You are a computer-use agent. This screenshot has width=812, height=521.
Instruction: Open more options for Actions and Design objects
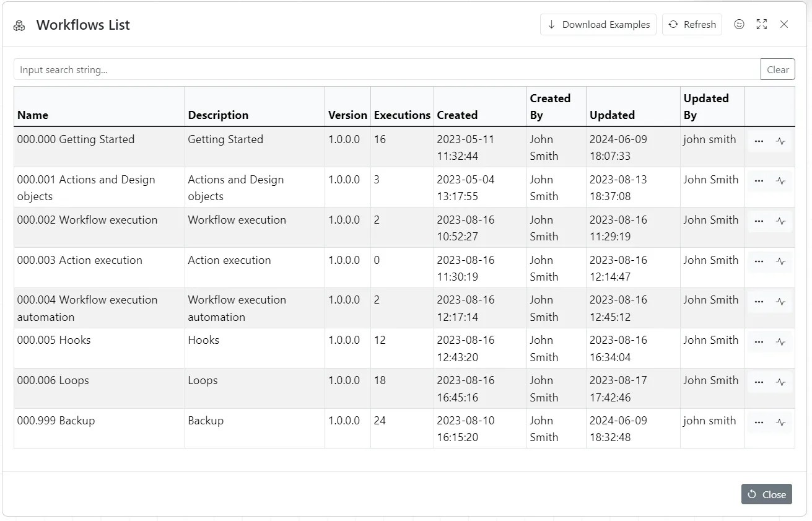pos(759,182)
